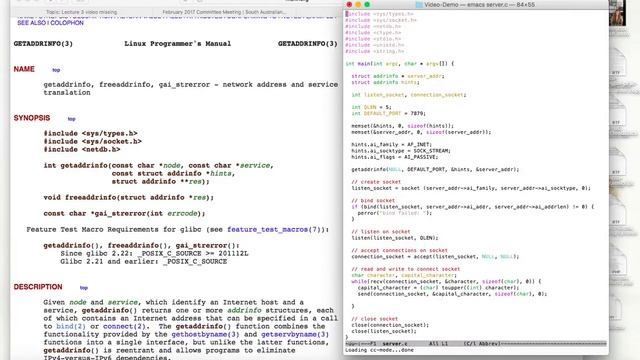Click the '// create socket' comment
Screen dimensions: 640x360
click(376, 182)
